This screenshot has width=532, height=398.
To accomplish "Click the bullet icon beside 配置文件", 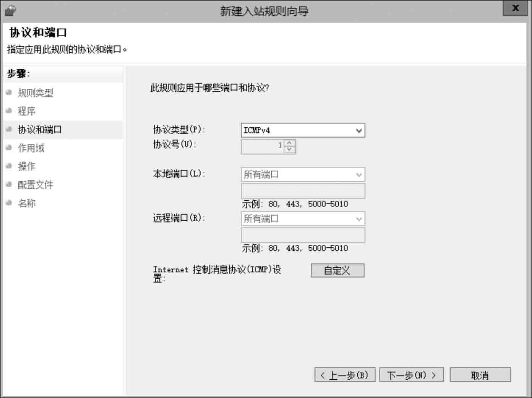I will coord(9,184).
